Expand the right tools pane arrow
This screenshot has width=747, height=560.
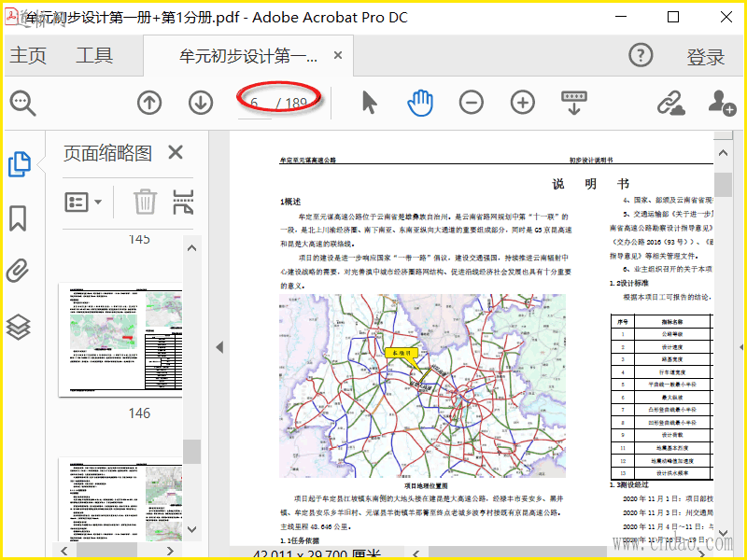coord(741,347)
